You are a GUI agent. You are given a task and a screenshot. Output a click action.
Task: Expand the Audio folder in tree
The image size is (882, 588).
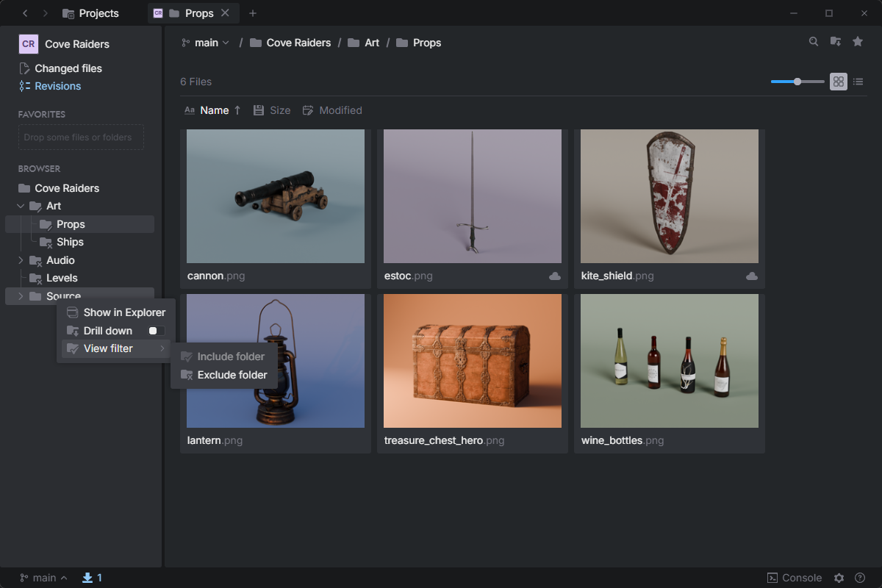coord(21,260)
